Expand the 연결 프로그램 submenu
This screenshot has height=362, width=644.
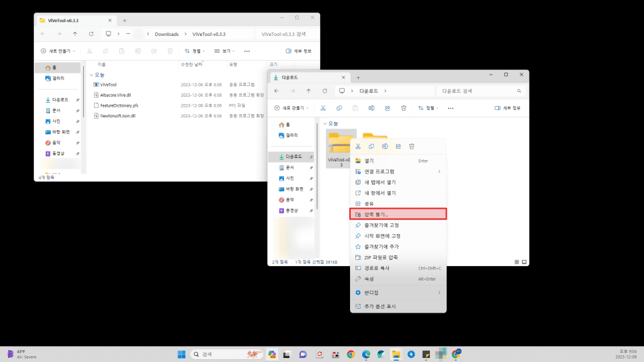tap(398, 171)
